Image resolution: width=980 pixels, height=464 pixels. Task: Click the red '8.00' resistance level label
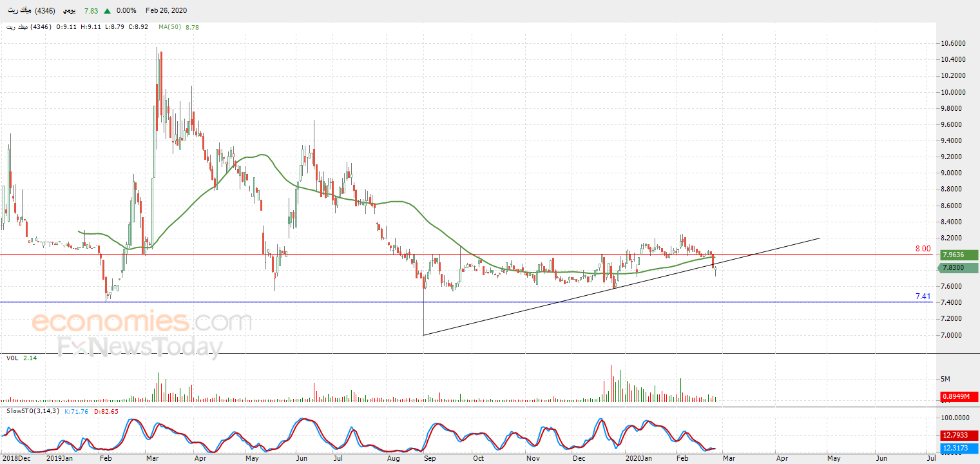pos(923,249)
